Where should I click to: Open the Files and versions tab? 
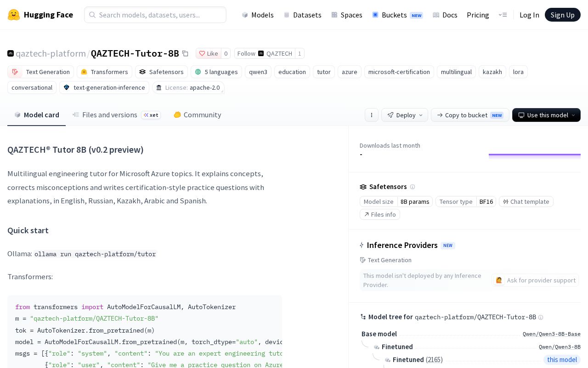(x=116, y=115)
